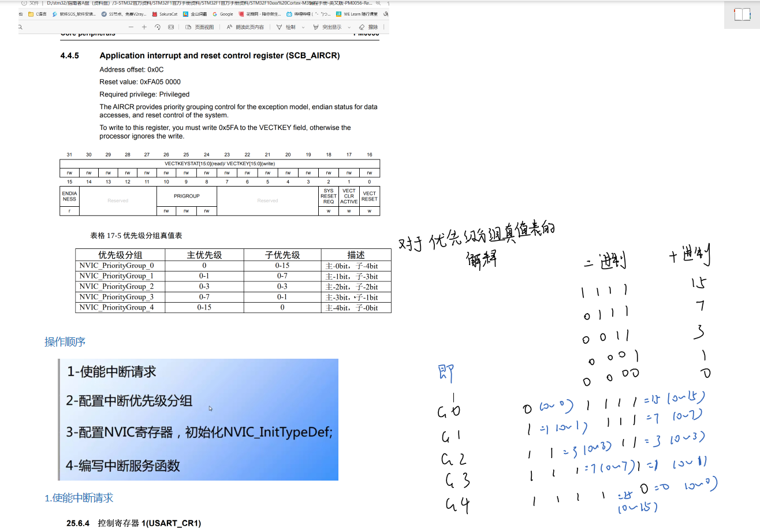Open the Google bookmark
The height and width of the screenshot is (532, 760).
pos(222,14)
